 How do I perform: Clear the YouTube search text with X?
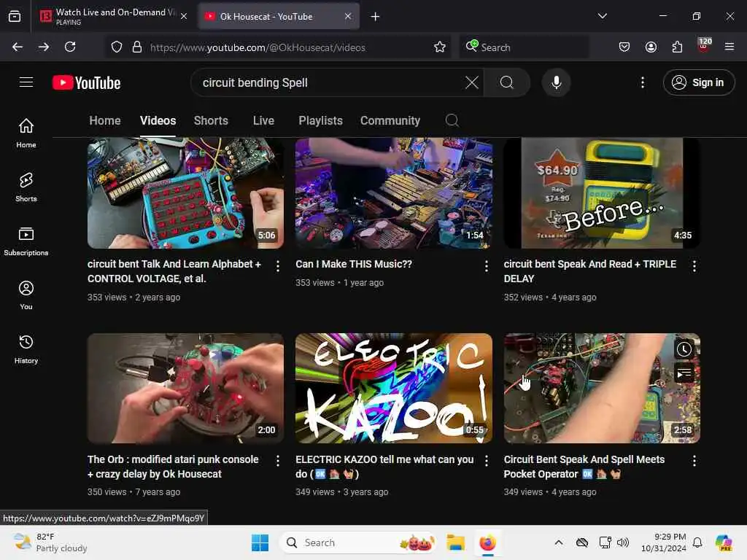tap(472, 82)
